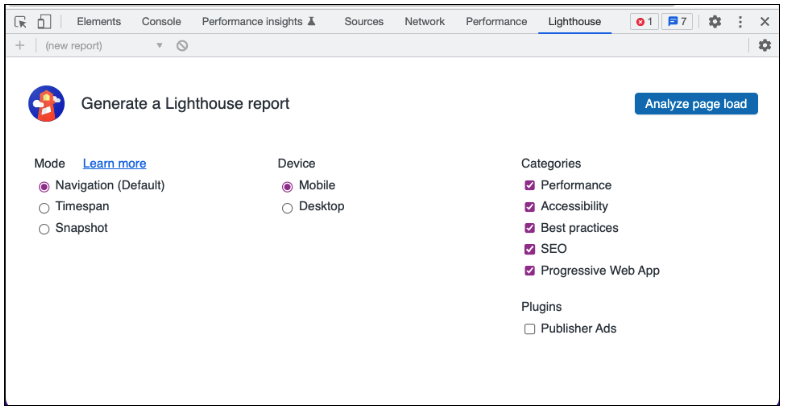Select Navigation (Default) mode
Image resolution: width=785 pixels, height=410 pixels.
pyautogui.click(x=44, y=187)
